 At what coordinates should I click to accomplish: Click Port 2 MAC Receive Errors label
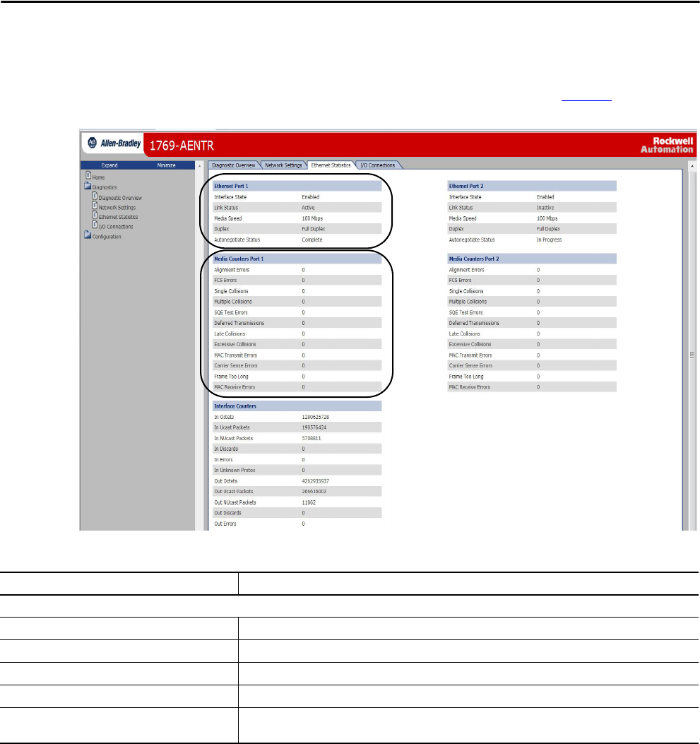(470, 387)
